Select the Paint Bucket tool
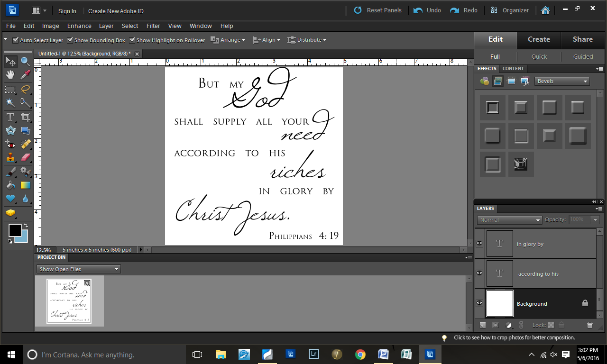This screenshot has width=607, height=364. (x=10, y=185)
